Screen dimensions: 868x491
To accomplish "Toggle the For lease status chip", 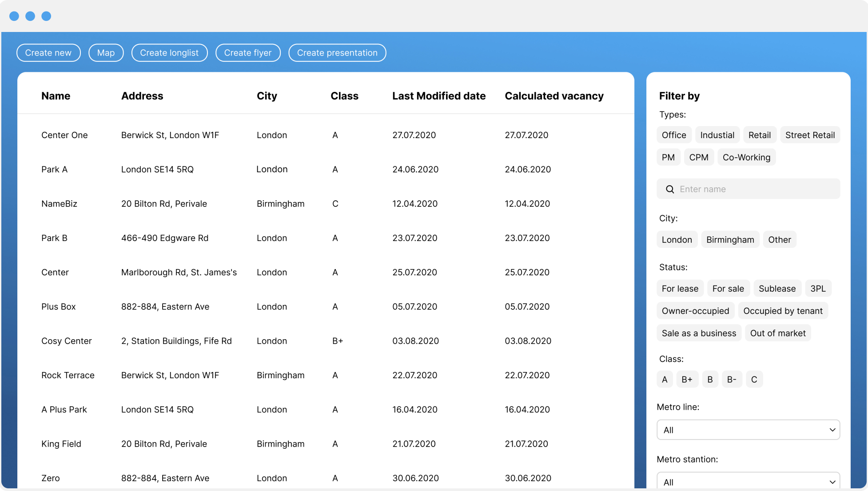I will pyautogui.click(x=680, y=289).
